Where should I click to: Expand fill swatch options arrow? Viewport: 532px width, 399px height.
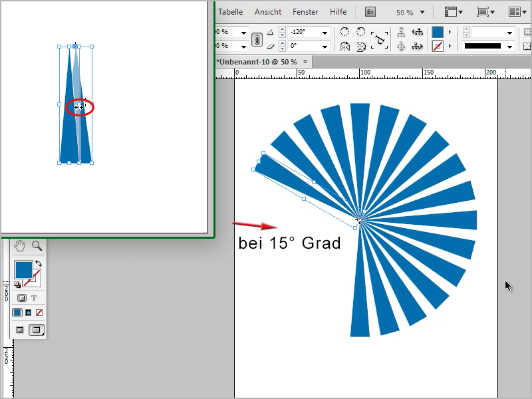click(450, 32)
